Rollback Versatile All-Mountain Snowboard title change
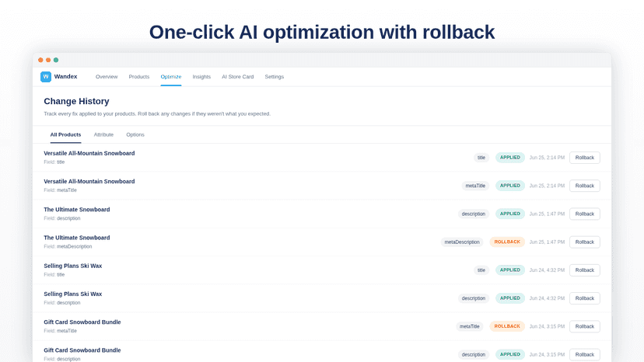 [584, 158]
